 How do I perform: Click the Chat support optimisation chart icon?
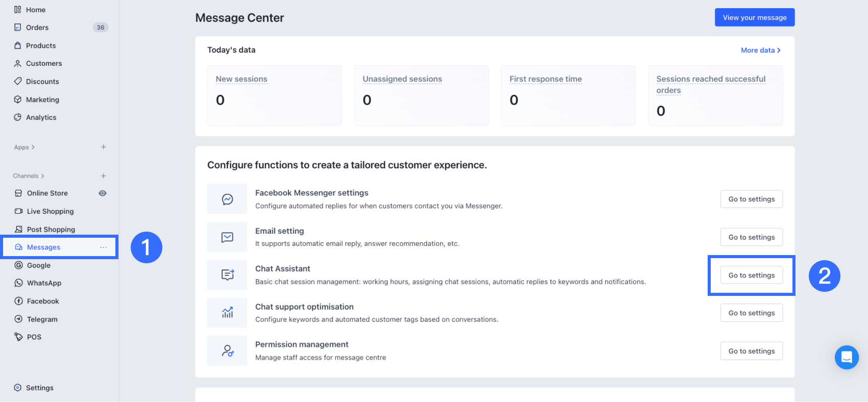(x=227, y=313)
